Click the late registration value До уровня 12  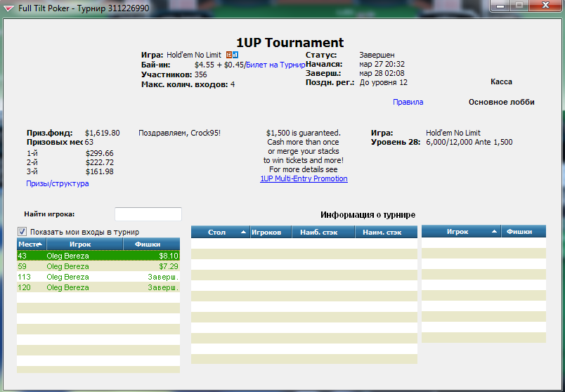coord(384,82)
